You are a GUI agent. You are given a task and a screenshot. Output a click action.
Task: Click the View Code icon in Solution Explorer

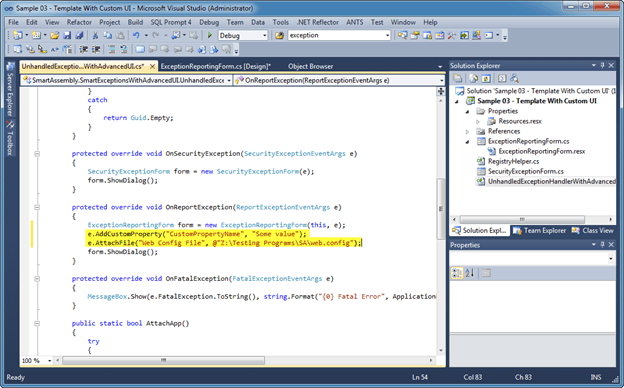pyautogui.click(x=502, y=78)
